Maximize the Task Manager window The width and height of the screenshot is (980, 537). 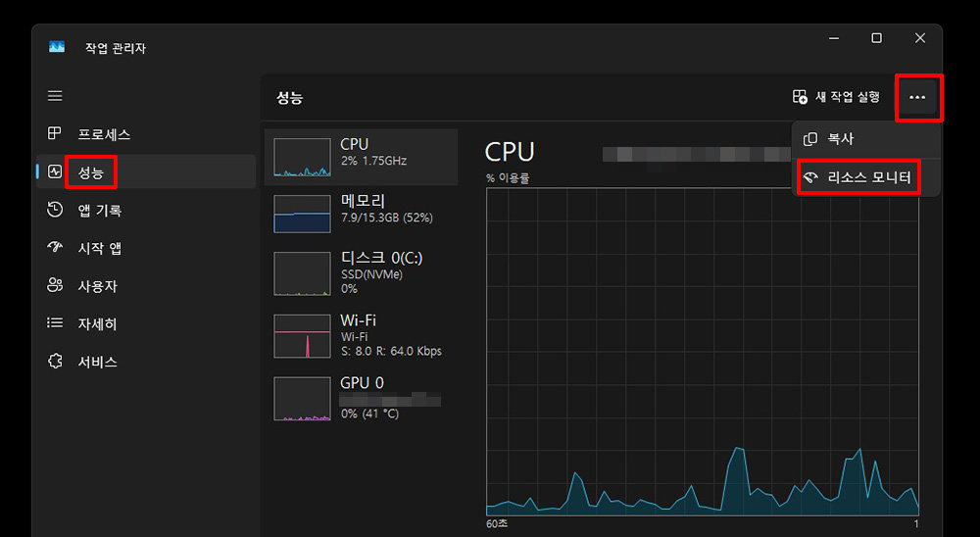[876, 38]
